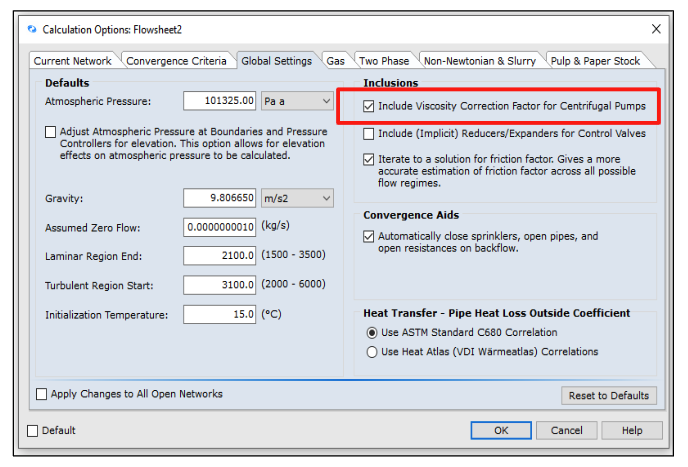
Task: Open the Pulp & Paper Stock tab
Action: tap(595, 61)
